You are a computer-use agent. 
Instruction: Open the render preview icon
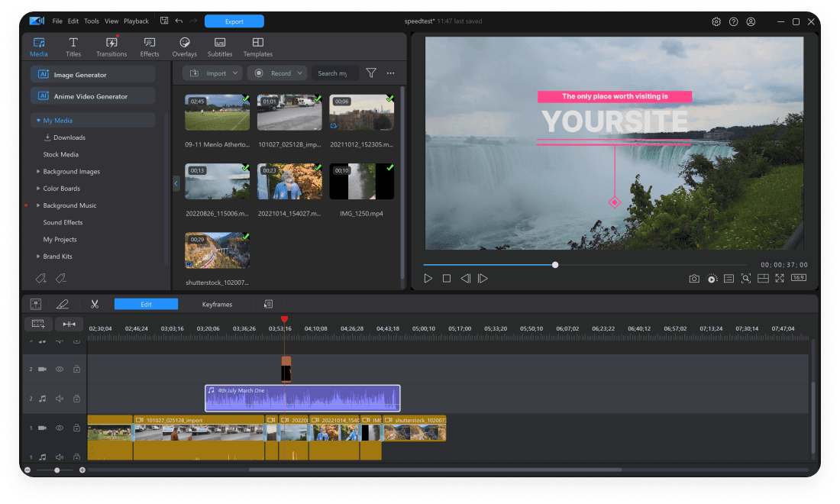coord(712,278)
